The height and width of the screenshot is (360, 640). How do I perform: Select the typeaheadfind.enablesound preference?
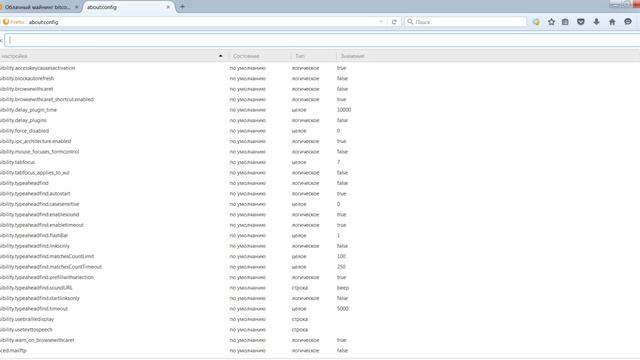40,215
